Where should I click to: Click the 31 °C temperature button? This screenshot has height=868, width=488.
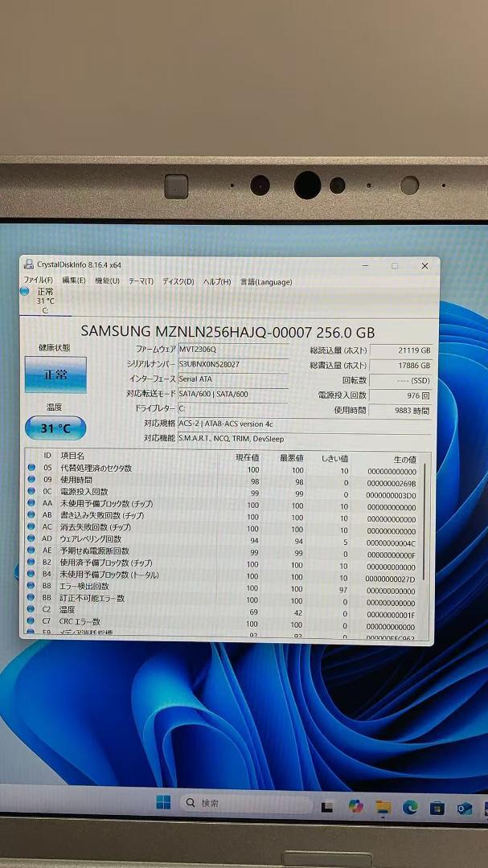point(55,428)
